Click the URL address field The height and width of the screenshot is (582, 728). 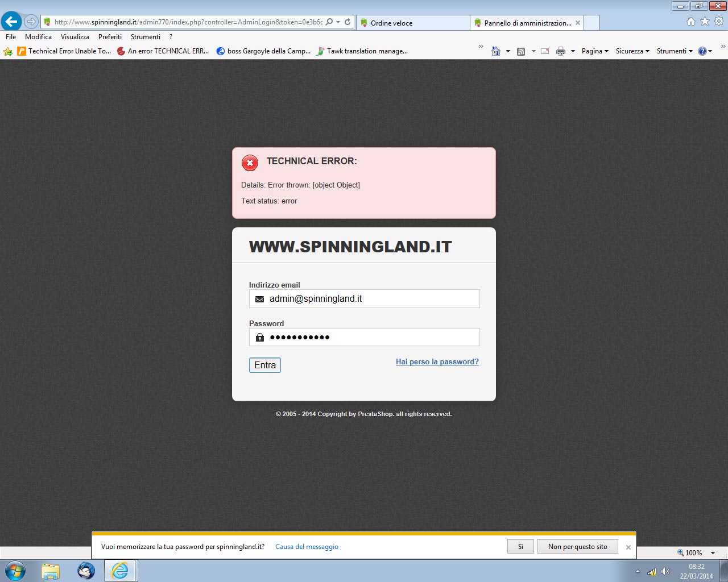point(188,22)
